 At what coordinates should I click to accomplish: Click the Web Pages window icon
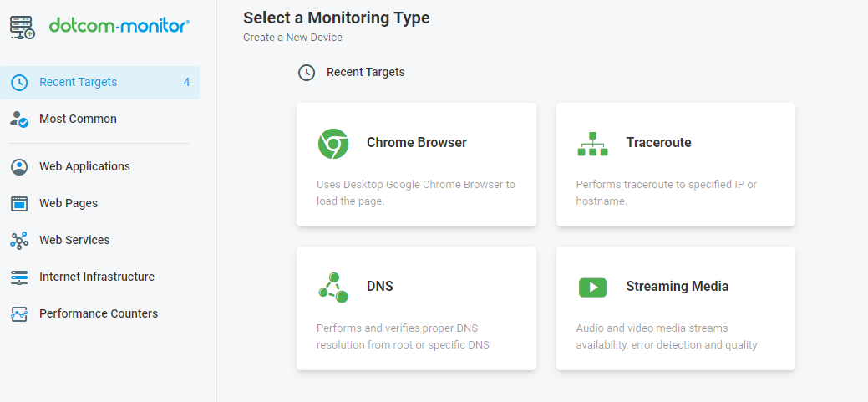coord(19,204)
